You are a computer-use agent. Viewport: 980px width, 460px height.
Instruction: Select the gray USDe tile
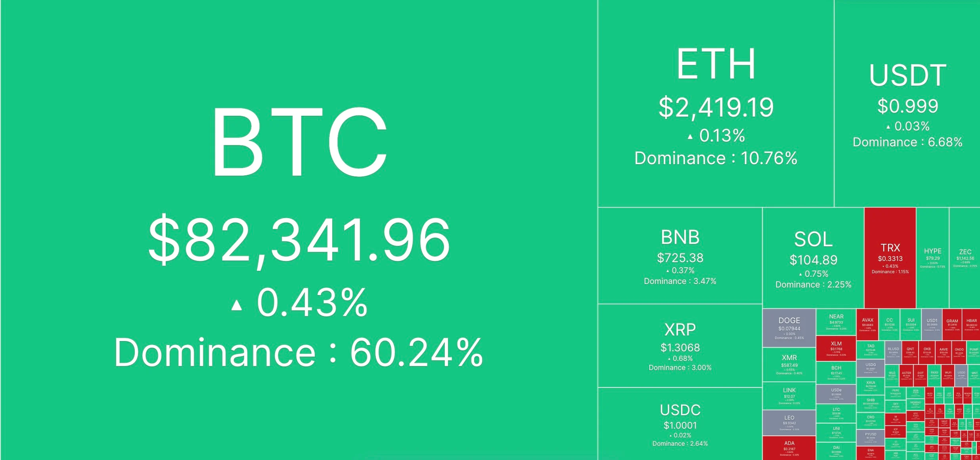pos(836,394)
